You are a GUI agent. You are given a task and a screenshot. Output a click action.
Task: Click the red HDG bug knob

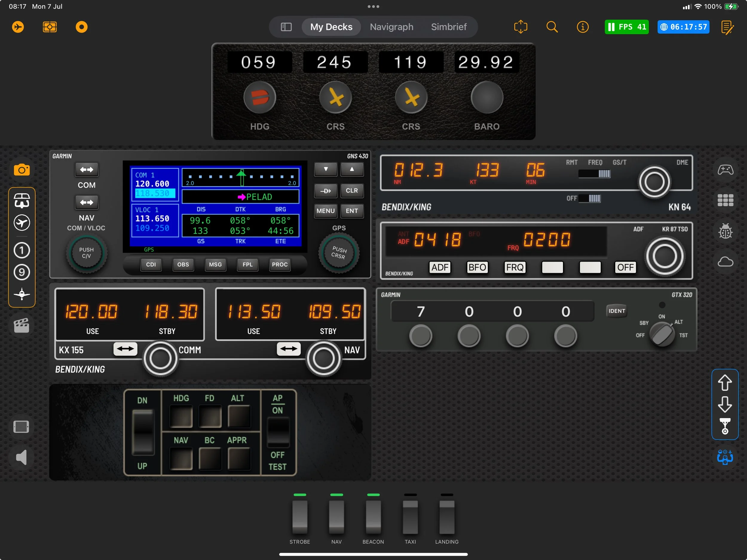pyautogui.click(x=260, y=98)
